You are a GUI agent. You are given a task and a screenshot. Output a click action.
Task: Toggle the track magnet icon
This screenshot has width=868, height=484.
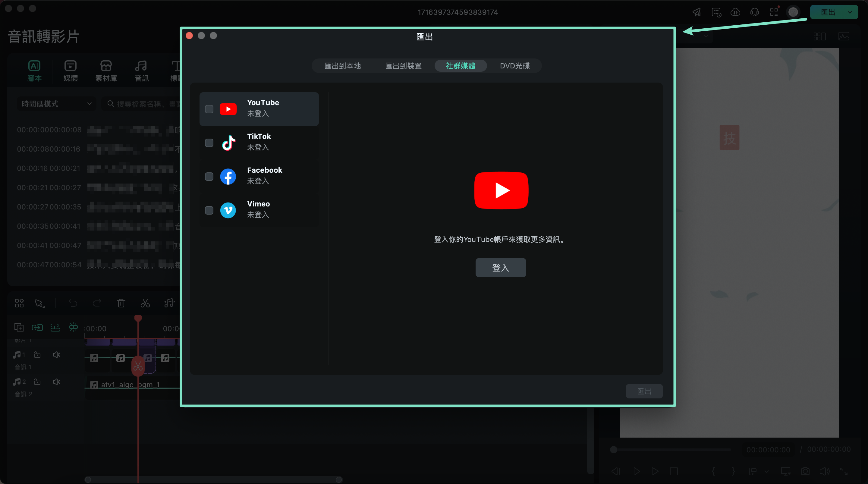pyautogui.click(x=55, y=327)
